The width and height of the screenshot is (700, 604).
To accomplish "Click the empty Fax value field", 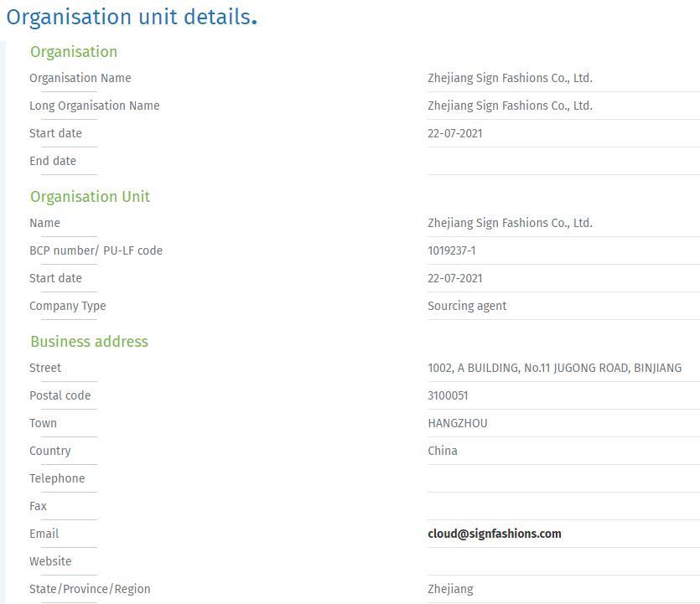I will (x=562, y=506).
